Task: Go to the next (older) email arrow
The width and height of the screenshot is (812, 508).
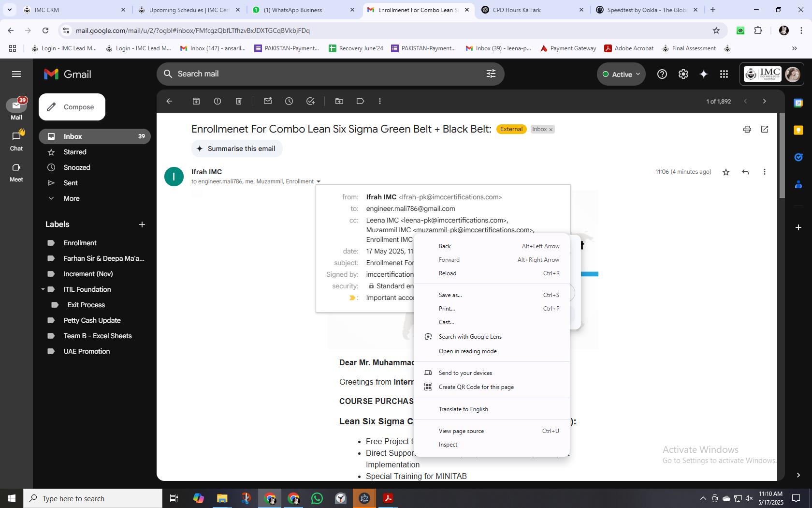Action: click(765, 101)
